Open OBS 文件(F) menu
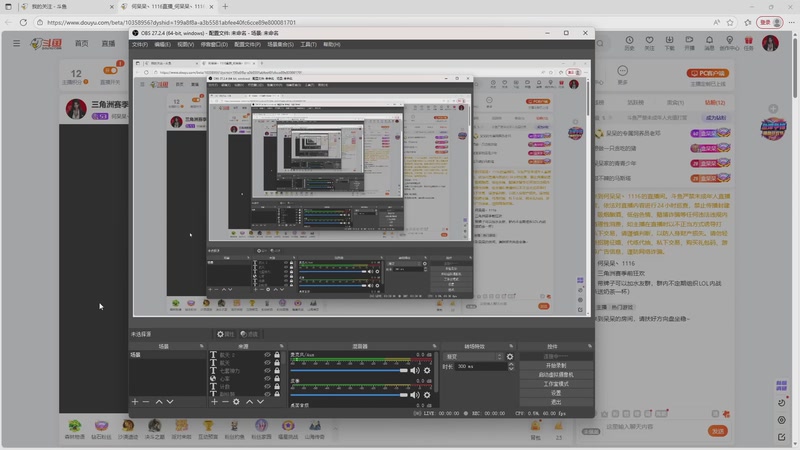This screenshot has width=800, height=450. click(139, 44)
